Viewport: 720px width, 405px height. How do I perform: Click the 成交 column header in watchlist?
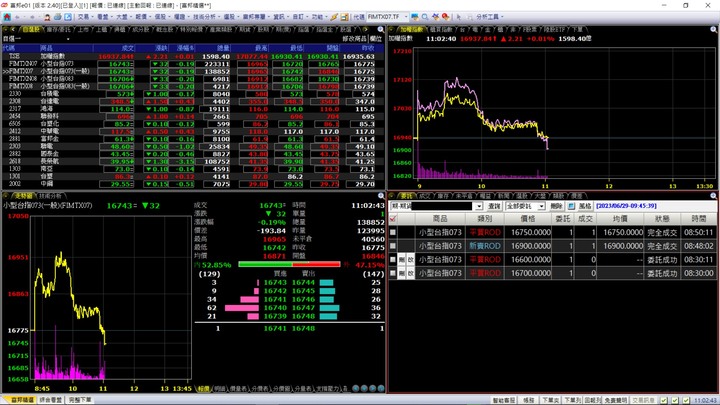click(x=115, y=48)
